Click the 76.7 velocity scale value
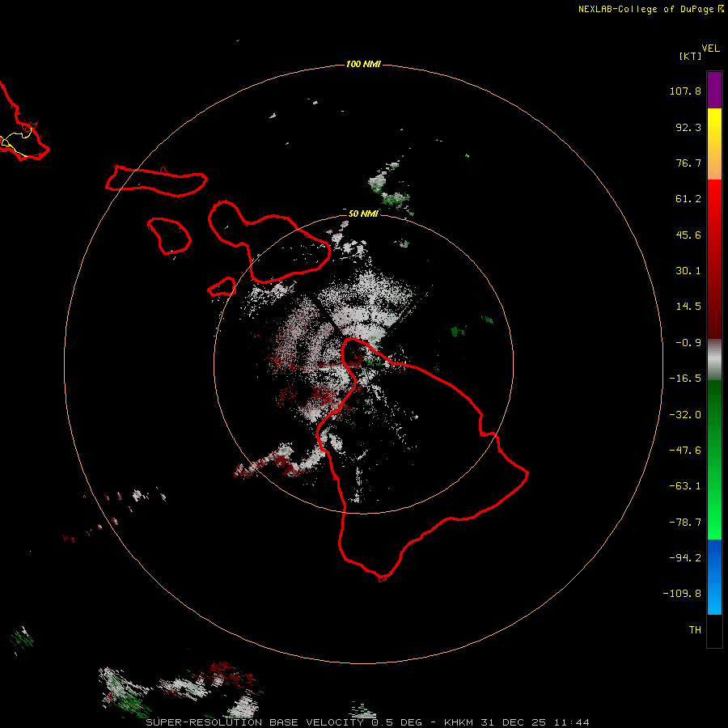 click(x=688, y=163)
